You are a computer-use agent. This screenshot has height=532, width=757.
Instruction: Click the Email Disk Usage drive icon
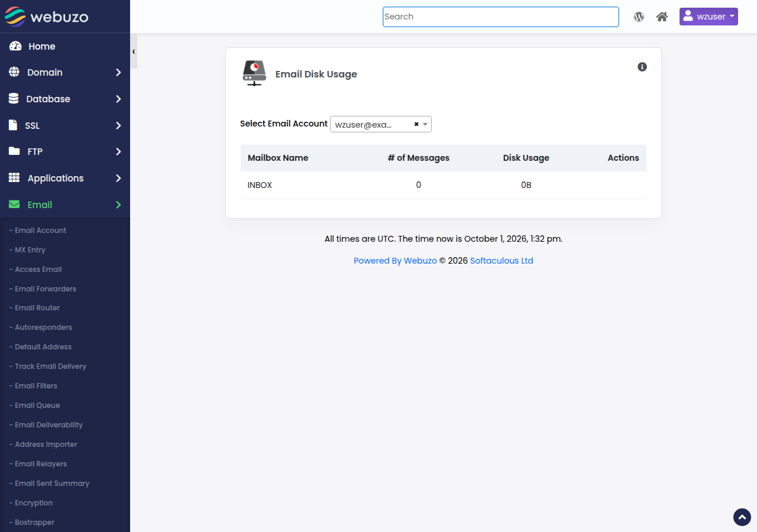pyautogui.click(x=254, y=73)
